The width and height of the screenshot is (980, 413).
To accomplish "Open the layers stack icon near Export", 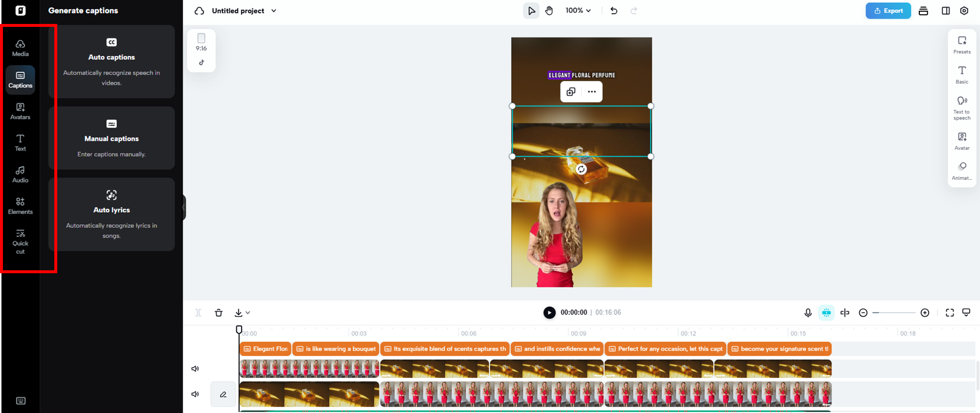I will click(x=923, y=11).
